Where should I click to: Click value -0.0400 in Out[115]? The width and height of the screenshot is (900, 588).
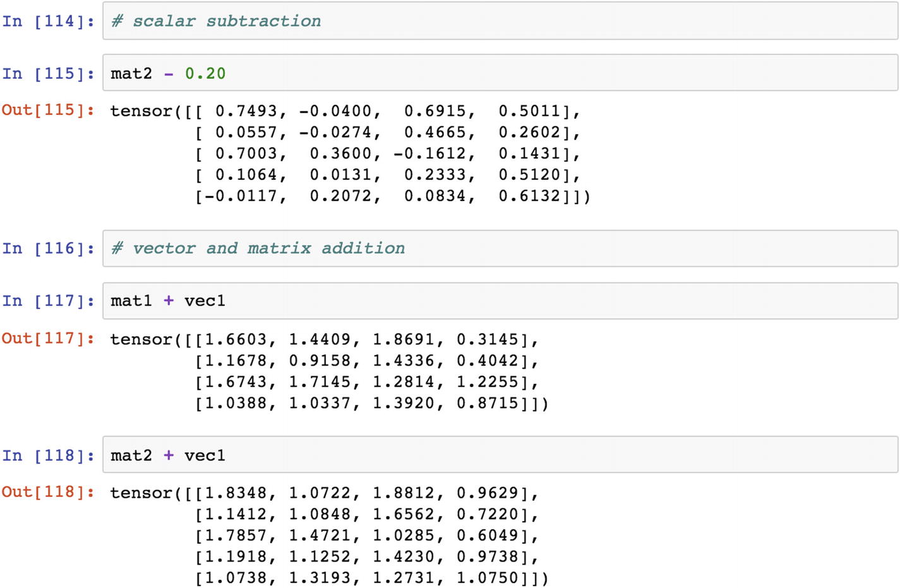point(335,111)
